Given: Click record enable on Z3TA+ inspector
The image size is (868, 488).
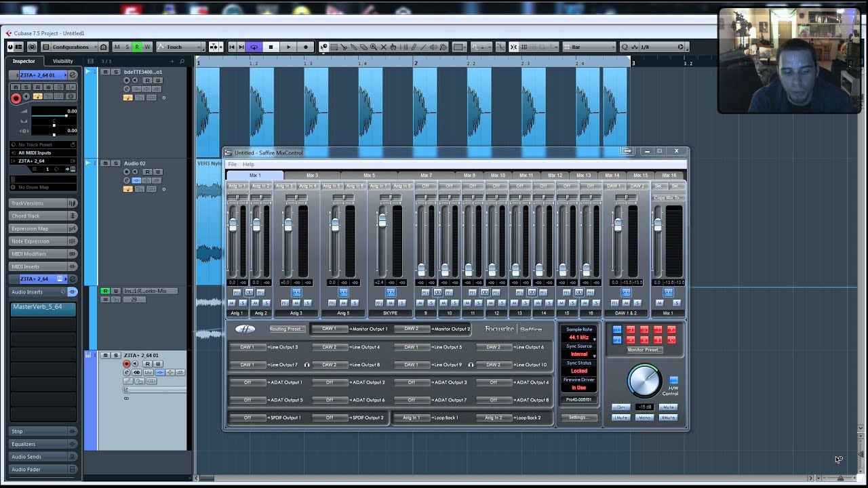Looking at the screenshot, I should 16,98.
